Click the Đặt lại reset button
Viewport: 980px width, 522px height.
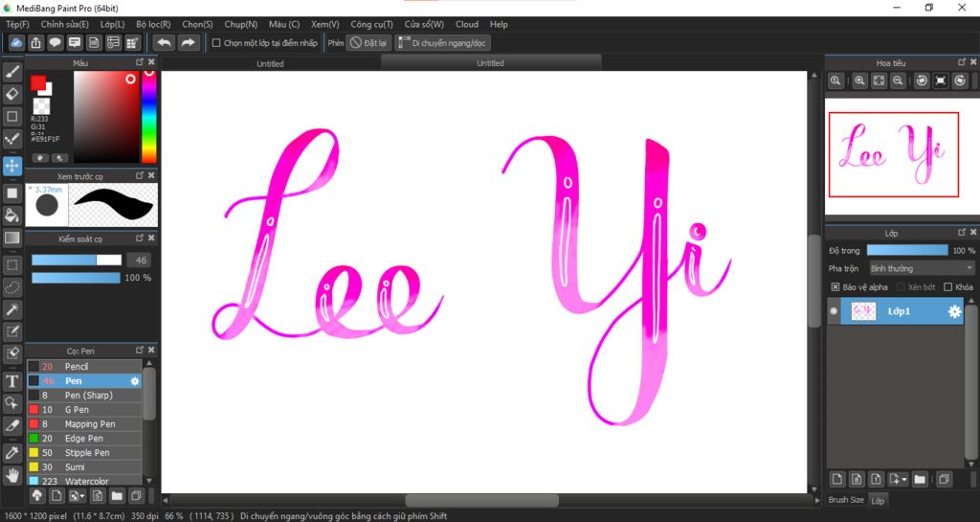pos(368,43)
